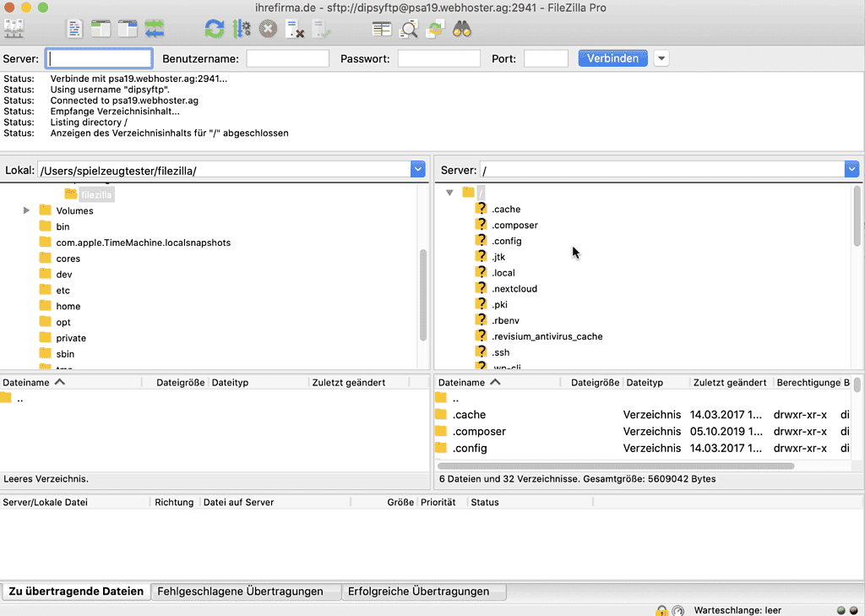Toggle remote directory tree icon
This screenshot has width=865, height=616.
point(128,29)
